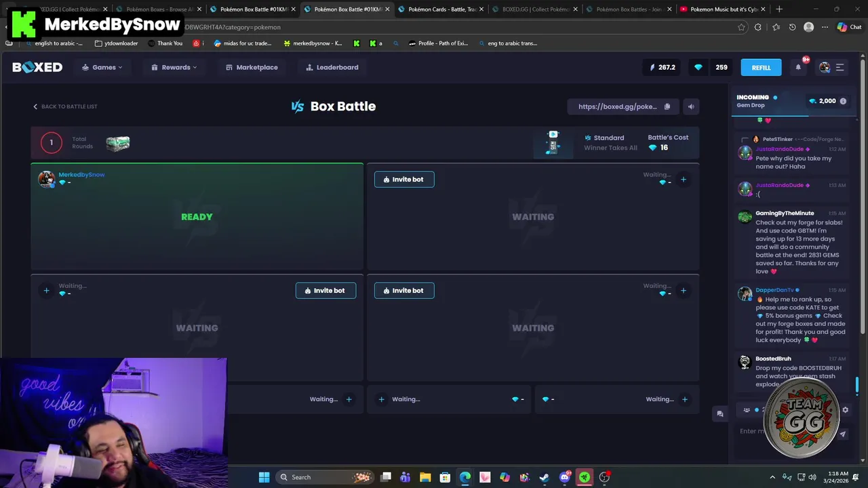868x488 pixels.
Task: Open the ytdownloader bookmark
Action: tap(116, 43)
